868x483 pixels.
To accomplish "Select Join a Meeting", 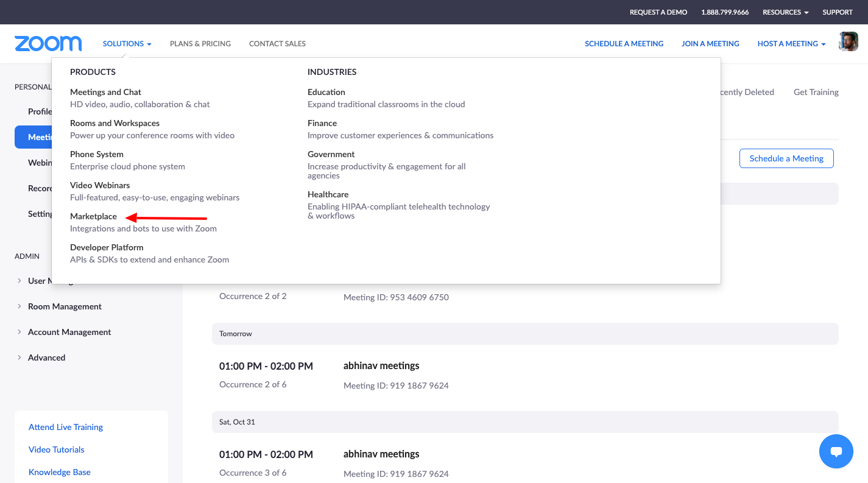I will pyautogui.click(x=710, y=44).
